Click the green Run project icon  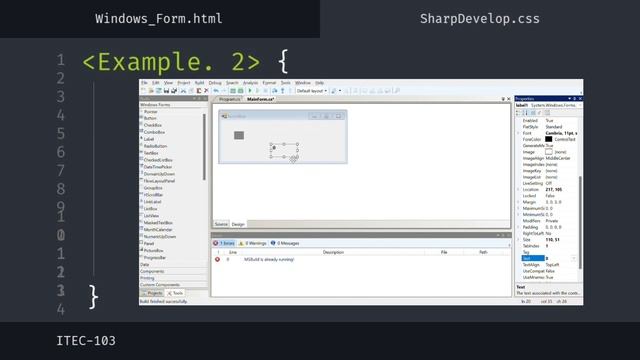tap(250, 91)
